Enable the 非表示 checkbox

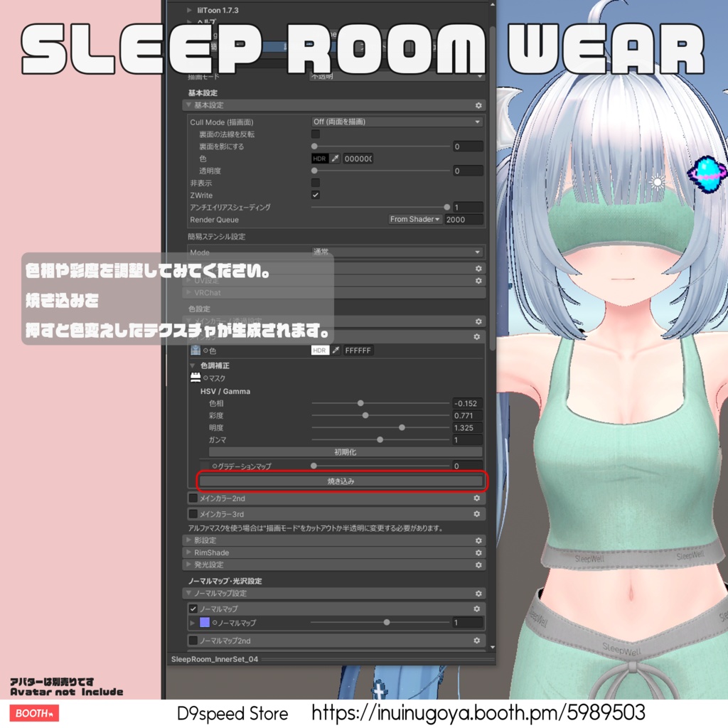[315, 183]
